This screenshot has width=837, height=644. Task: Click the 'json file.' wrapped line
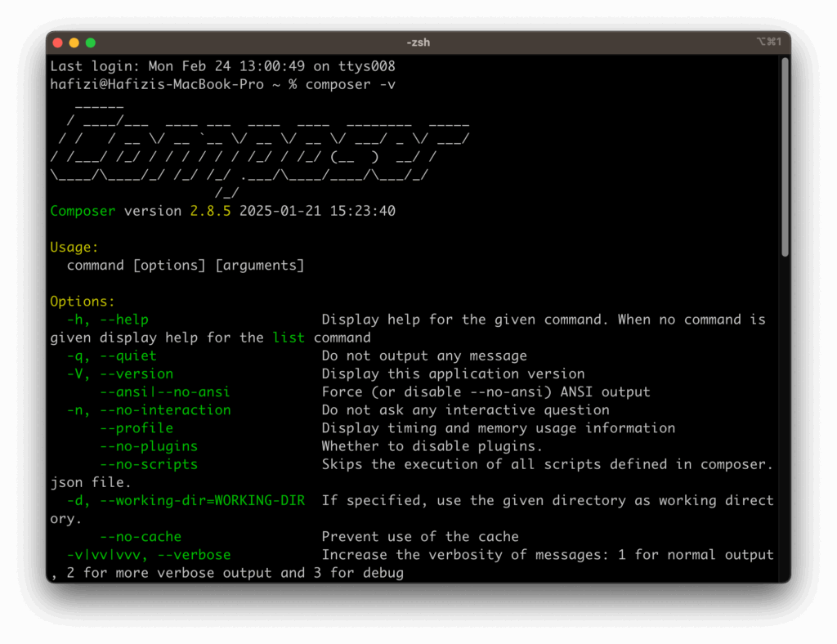click(91, 483)
